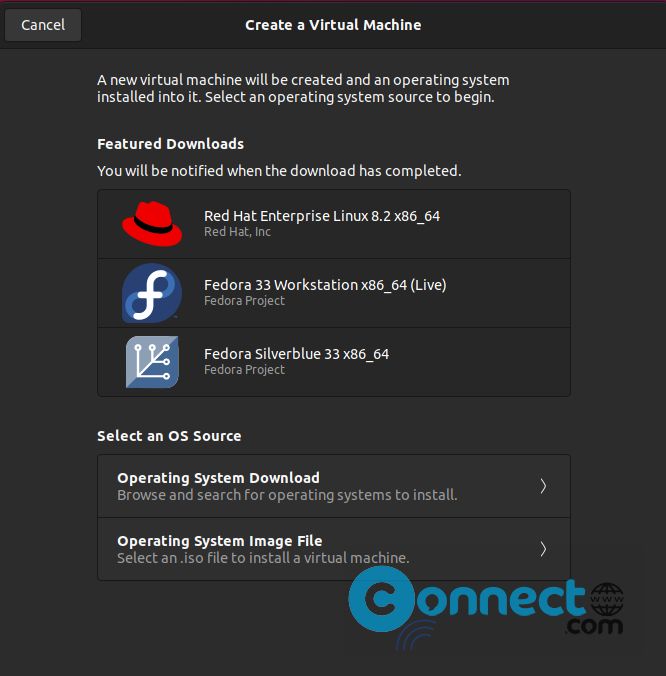666x676 pixels.
Task: Pick Fedora Silverblue 33 x86_64 download
Action: pyautogui.click(x=334, y=362)
